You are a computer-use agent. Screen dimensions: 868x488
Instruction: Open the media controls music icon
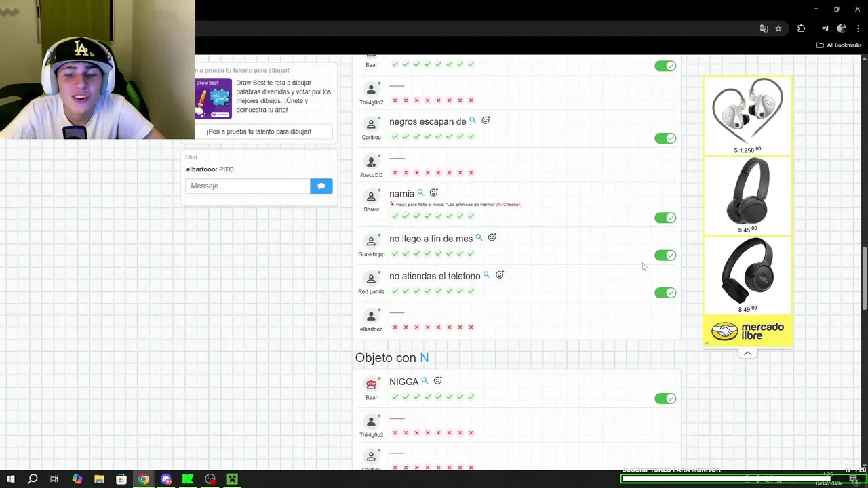pos(825,28)
